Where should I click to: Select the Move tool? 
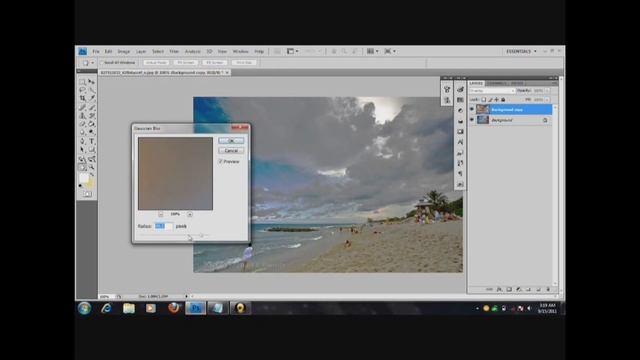coord(91,82)
